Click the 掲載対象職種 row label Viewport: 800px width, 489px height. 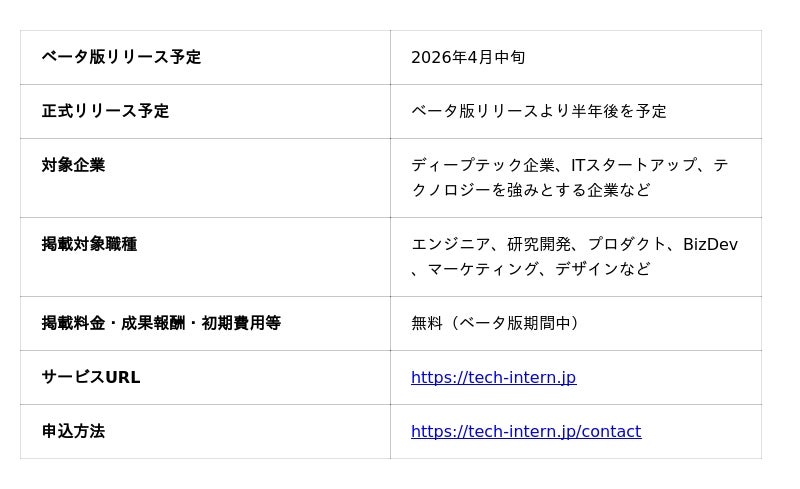tap(89, 244)
